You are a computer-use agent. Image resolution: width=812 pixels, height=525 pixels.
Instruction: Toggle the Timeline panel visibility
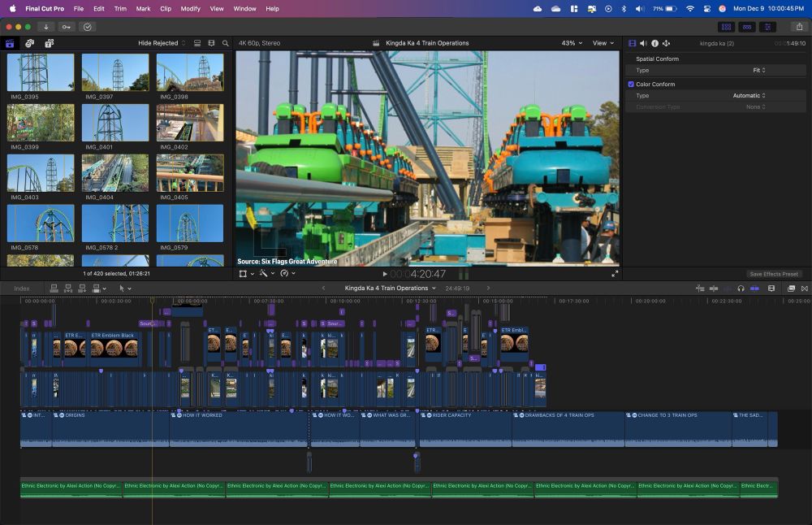tap(747, 27)
